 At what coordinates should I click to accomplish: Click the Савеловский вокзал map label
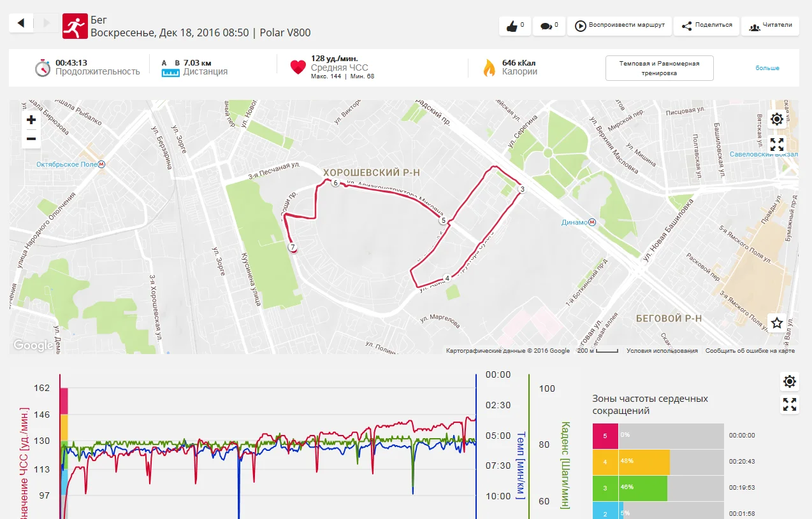(764, 154)
